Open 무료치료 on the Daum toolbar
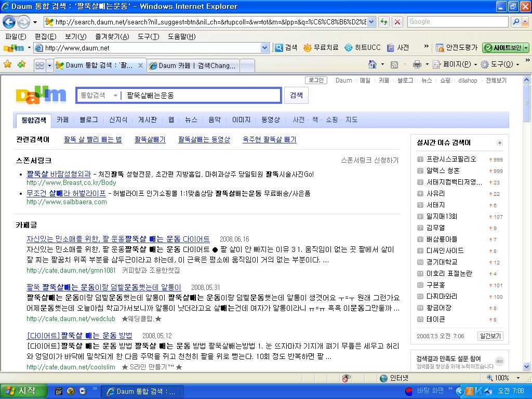Screen dimensions: 532x399 pos(321,47)
